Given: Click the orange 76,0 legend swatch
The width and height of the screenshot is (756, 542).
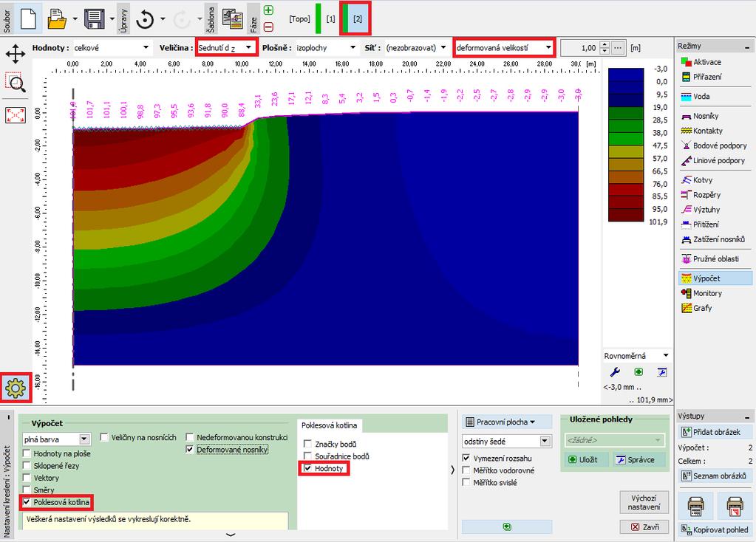Looking at the screenshot, I should coord(626,176).
